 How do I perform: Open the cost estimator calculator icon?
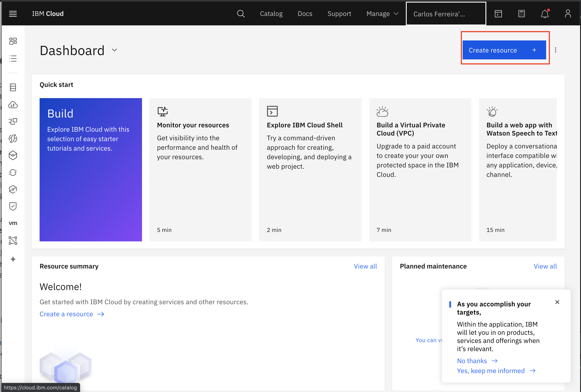tap(521, 14)
